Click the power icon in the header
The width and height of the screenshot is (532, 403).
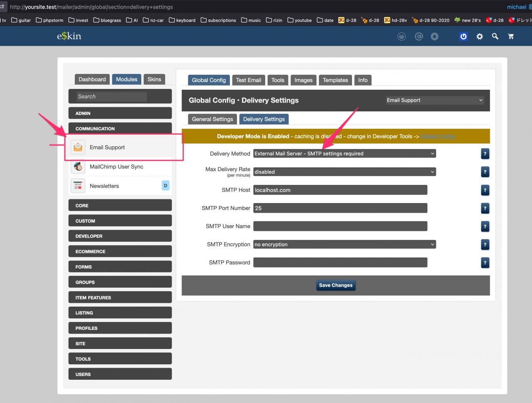(x=463, y=37)
